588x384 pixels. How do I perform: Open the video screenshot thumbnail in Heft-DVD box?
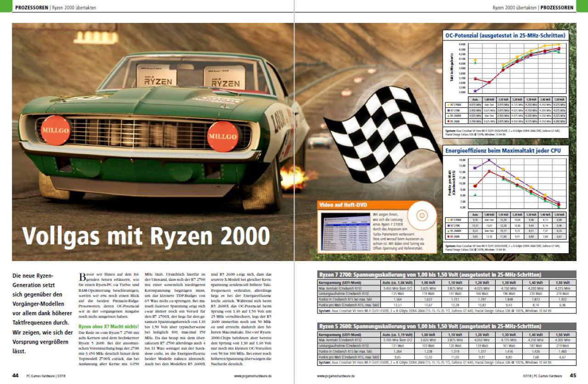(x=345, y=233)
